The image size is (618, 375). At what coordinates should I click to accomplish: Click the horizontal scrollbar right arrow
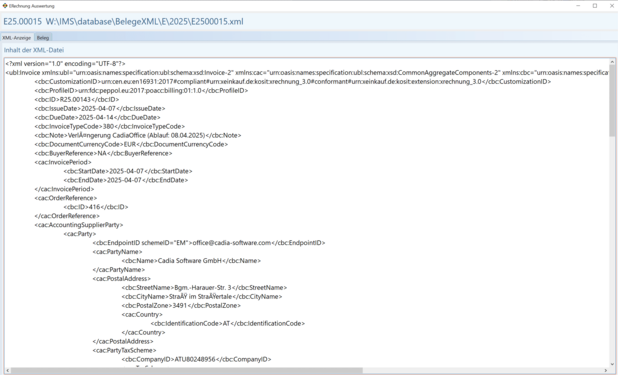(606, 371)
